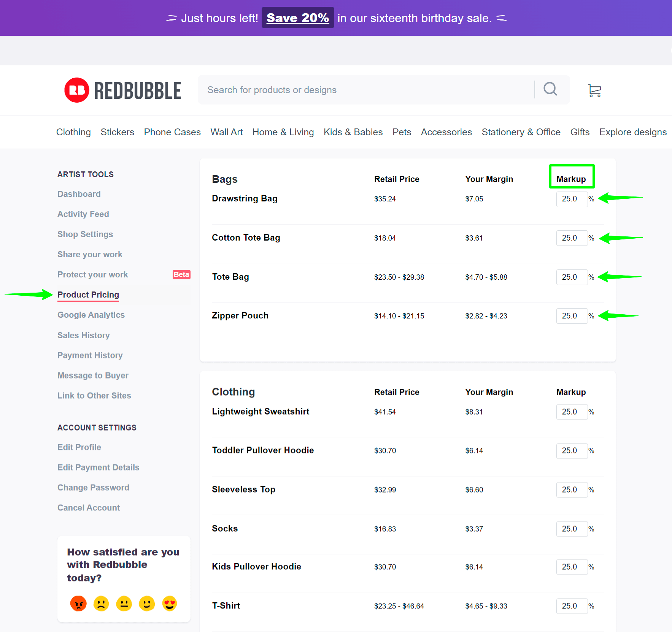Edit the Zipper Pouch markup field
This screenshot has height=632, width=672.
pos(572,316)
